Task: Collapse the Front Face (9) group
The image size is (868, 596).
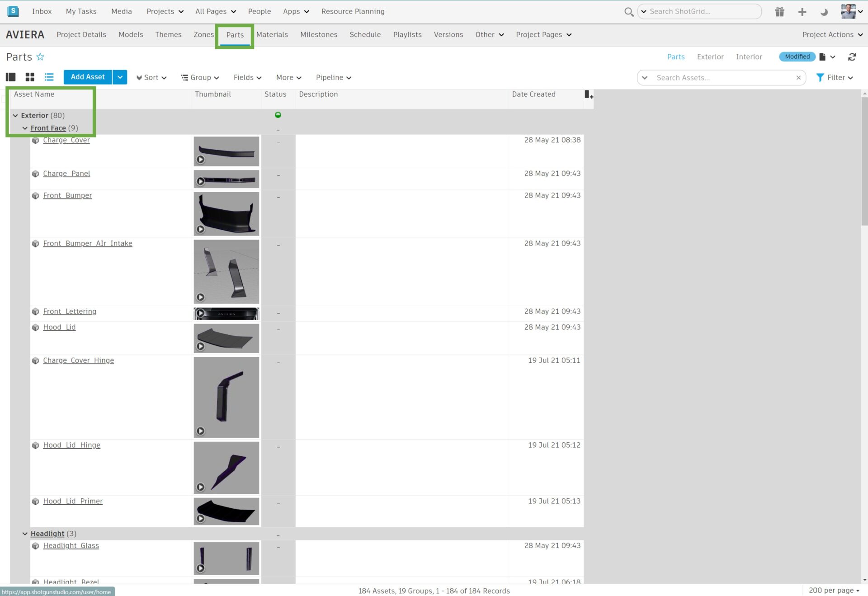Action: pos(25,128)
